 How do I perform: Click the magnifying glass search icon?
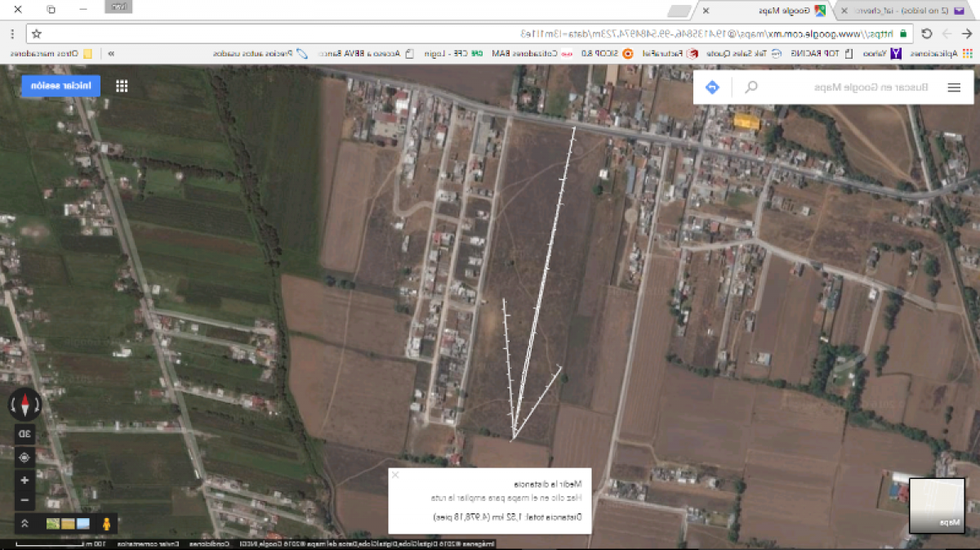coord(751,87)
